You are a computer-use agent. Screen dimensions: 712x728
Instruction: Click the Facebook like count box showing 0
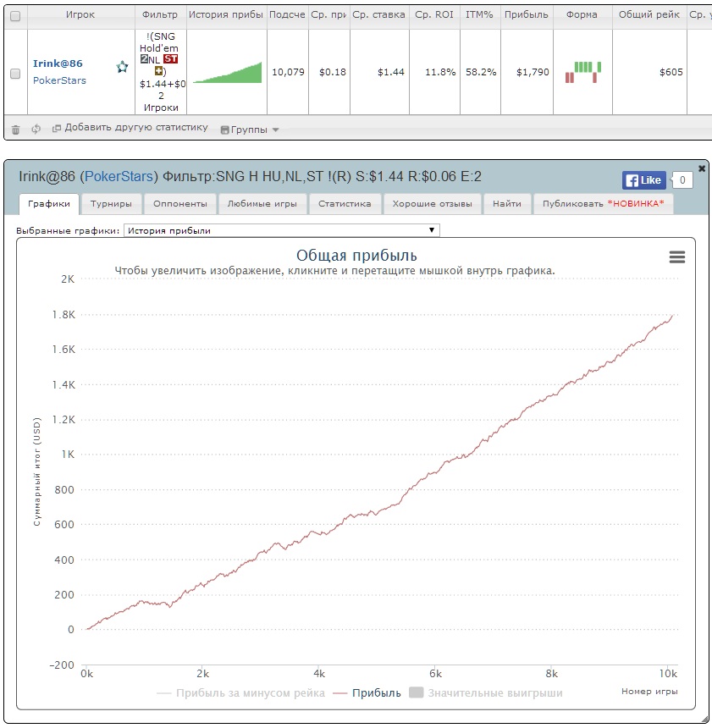pos(682,180)
